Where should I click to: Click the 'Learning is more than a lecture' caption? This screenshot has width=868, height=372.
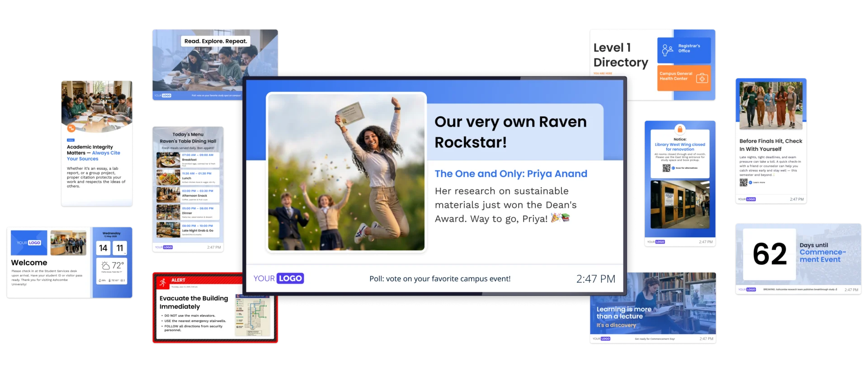(624, 313)
